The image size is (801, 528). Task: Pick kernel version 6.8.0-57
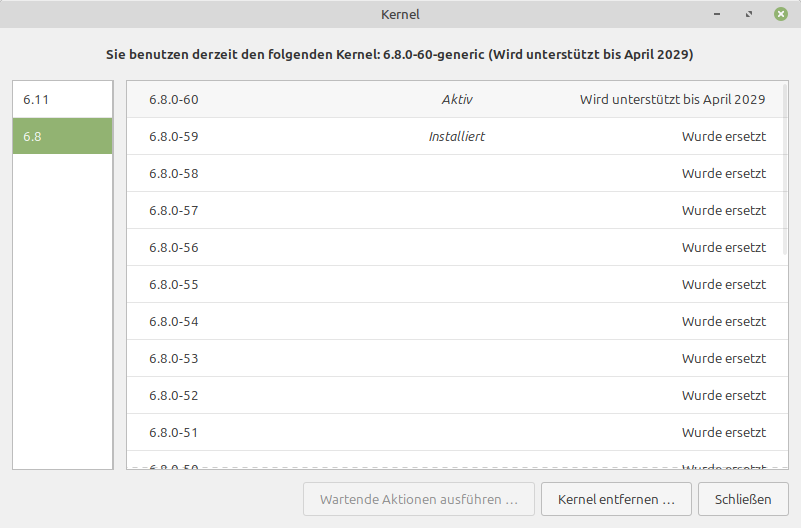456,210
